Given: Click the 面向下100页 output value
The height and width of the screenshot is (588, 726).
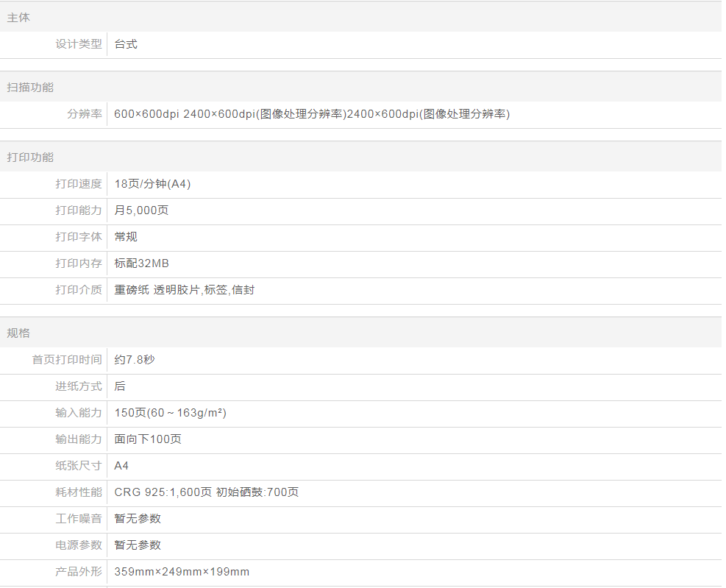Looking at the screenshot, I should (x=148, y=439).
